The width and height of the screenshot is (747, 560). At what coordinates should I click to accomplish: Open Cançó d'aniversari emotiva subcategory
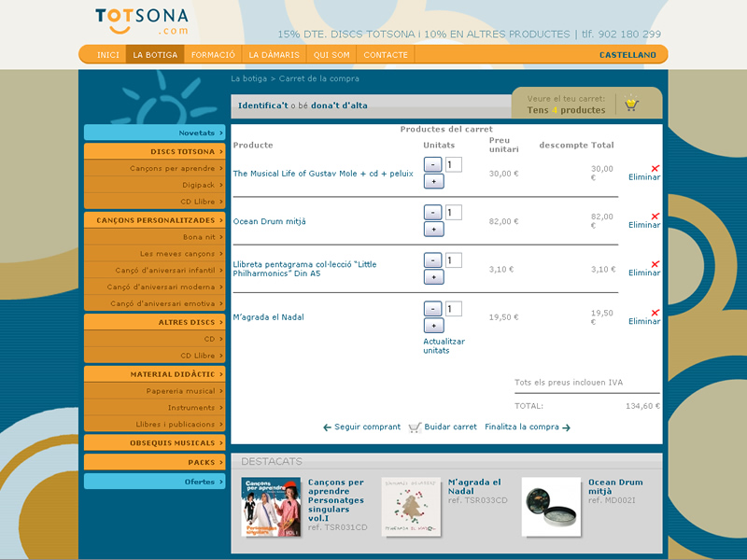(x=154, y=303)
